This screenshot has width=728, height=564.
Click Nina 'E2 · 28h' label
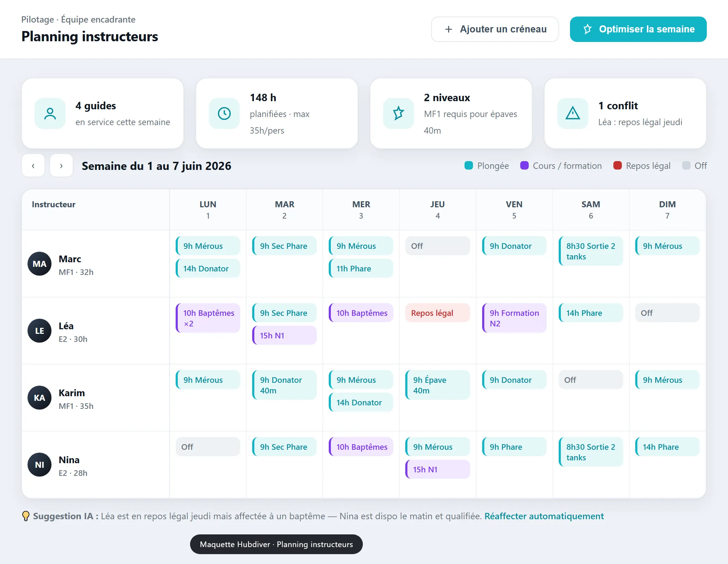pos(73,473)
